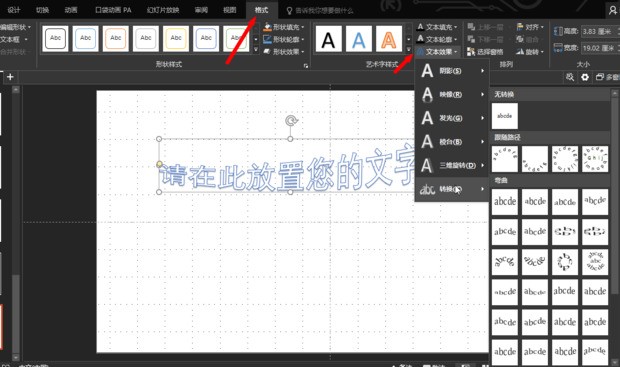Choose the downward arch follow-path text effect
620x367 pixels.
click(x=535, y=159)
